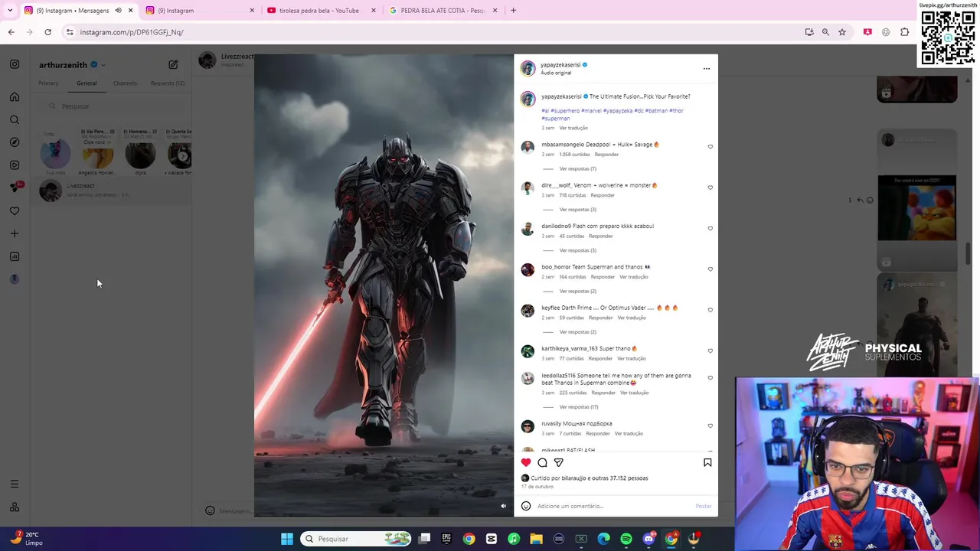The image size is (980, 551).
Task: Click Responder on mbasamsongelo's comment
Action: point(606,155)
